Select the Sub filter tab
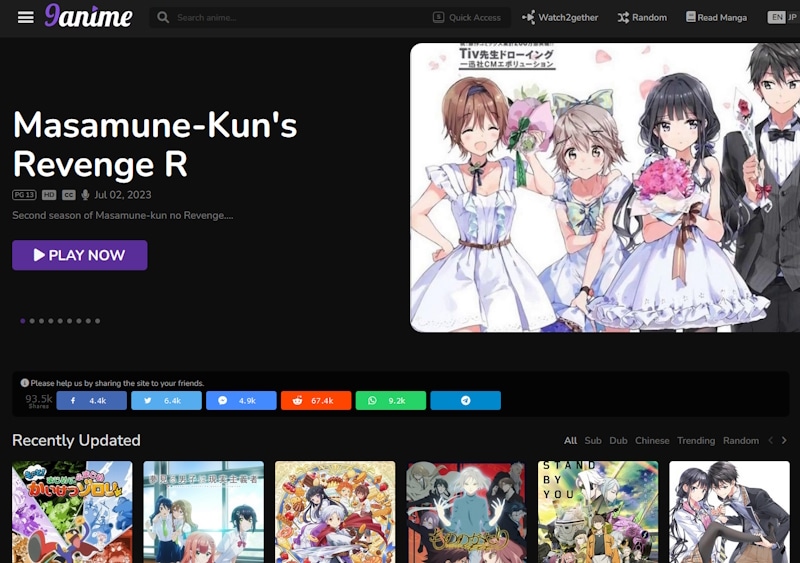 tap(593, 440)
